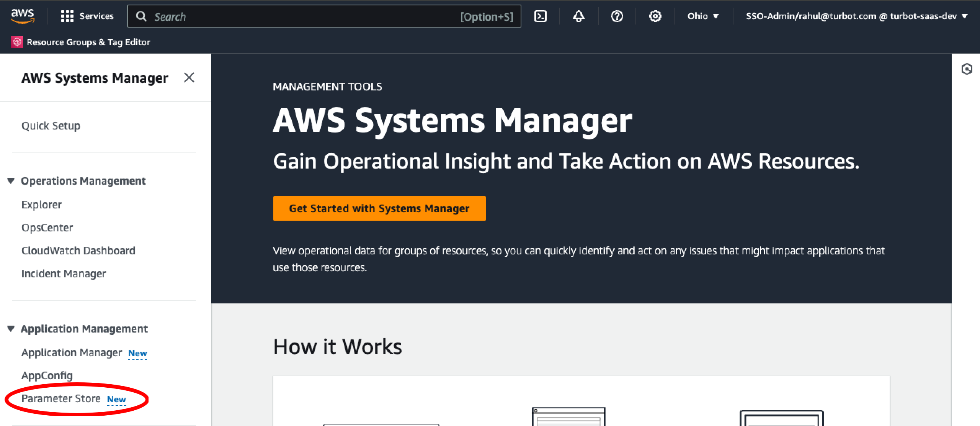Image resolution: width=980 pixels, height=426 pixels.
Task: Click in the top Search field
Action: point(299,16)
